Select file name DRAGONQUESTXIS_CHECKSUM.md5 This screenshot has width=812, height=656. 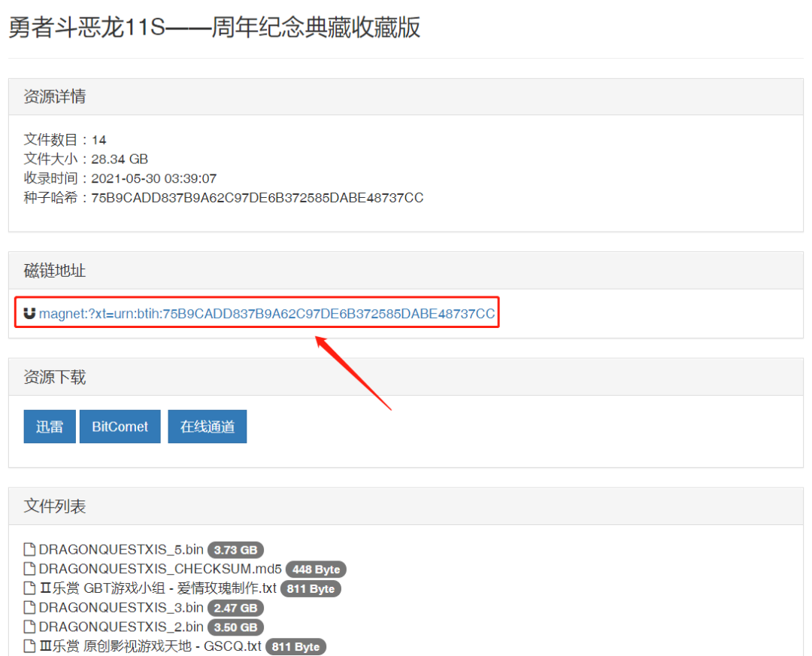[x=160, y=569]
